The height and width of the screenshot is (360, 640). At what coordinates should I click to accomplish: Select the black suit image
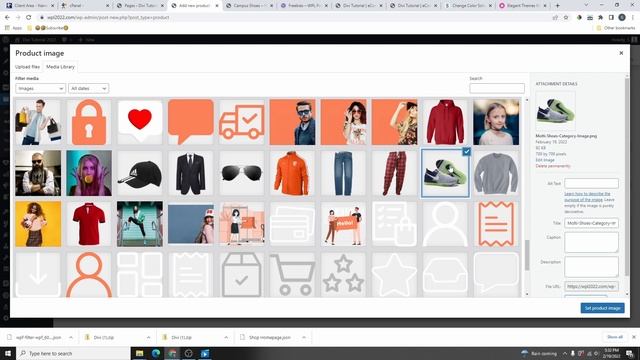191,173
